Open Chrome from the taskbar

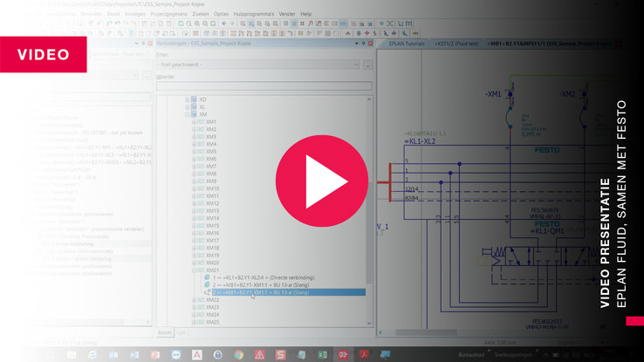(x=238, y=355)
